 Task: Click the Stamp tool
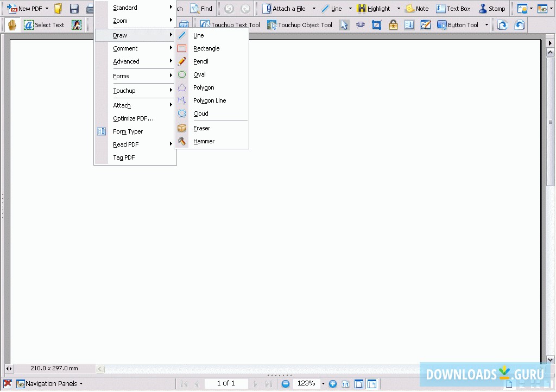[x=492, y=9]
